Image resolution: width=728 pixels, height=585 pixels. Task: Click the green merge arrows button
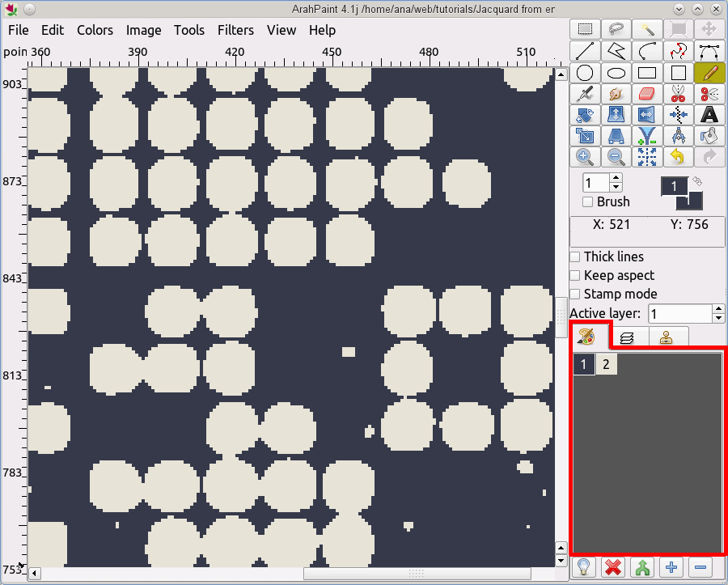tap(642, 567)
